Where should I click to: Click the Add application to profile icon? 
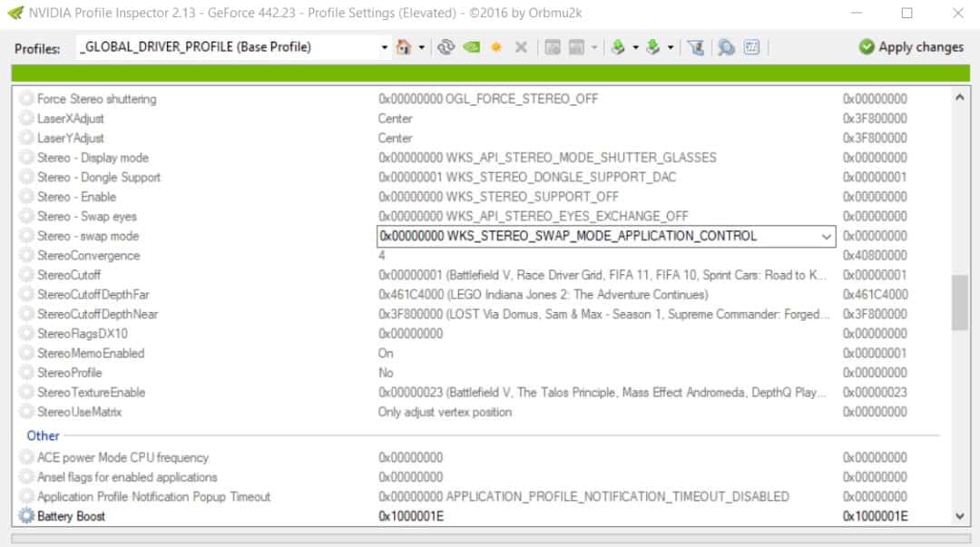click(553, 47)
